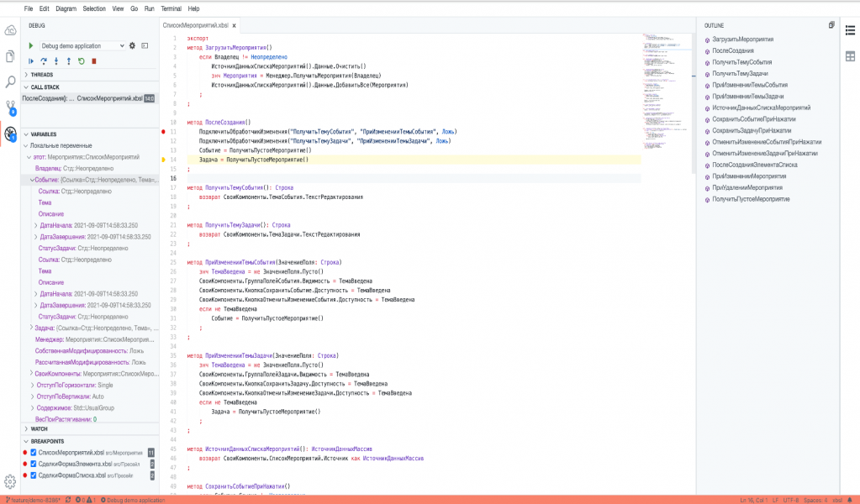The width and height of the screenshot is (860, 504).
Task: Open the Terminal menu
Action: pyautogui.click(x=170, y=8)
